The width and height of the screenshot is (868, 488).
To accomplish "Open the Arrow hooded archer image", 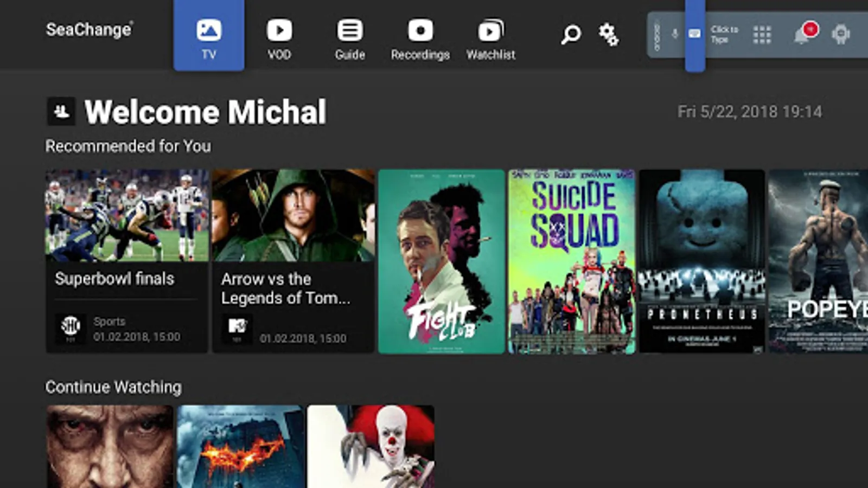I will (293, 215).
